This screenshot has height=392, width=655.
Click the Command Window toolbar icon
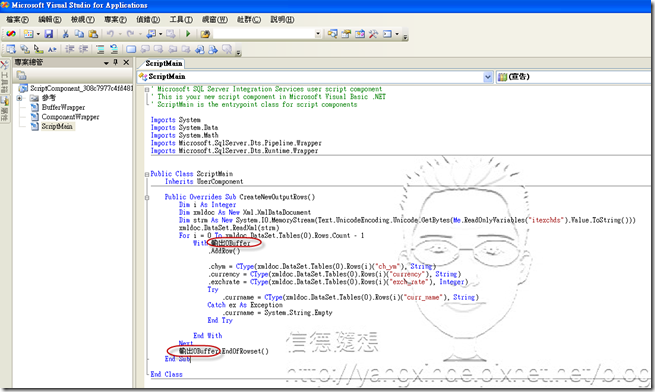point(387,34)
